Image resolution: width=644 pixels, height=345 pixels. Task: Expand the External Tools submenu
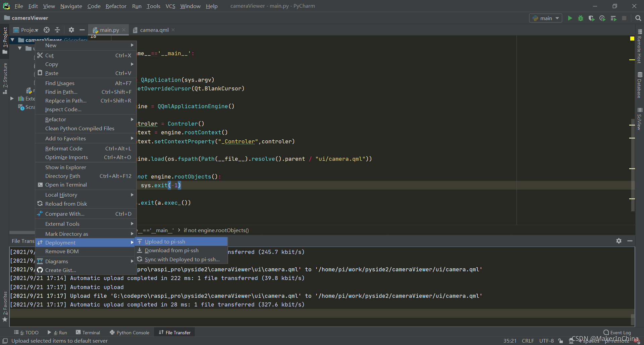[x=86, y=224]
